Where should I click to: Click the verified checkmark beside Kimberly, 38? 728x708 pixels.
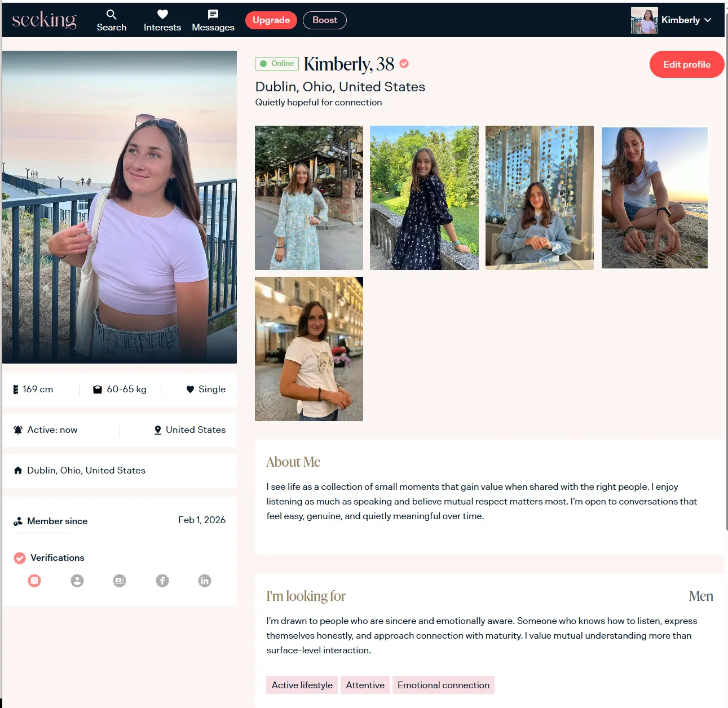[x=404, y=64]
